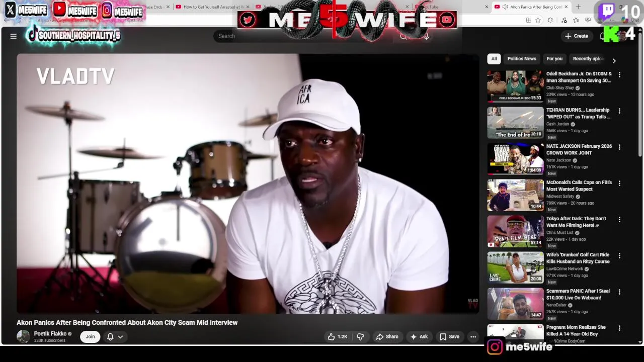Open McDonald's Calls Cops video title

pyautogui.click(x=579, y=186)
